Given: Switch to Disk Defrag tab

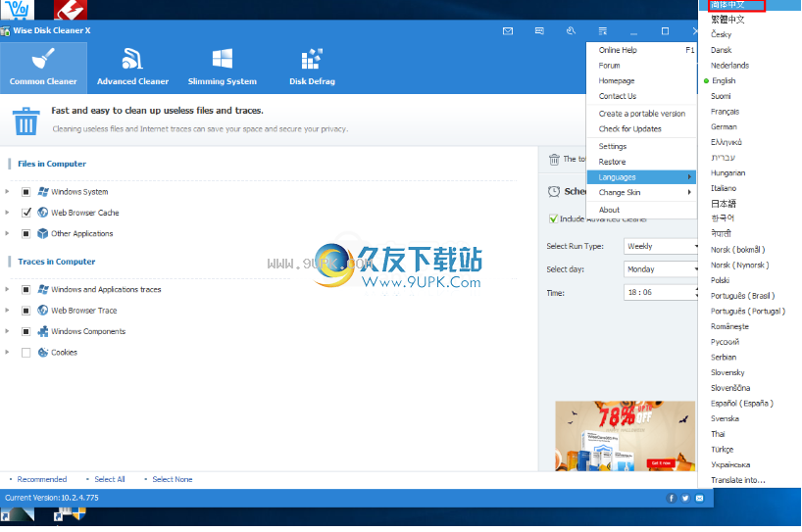Looking at the screenshot, I should click(312, 68).
